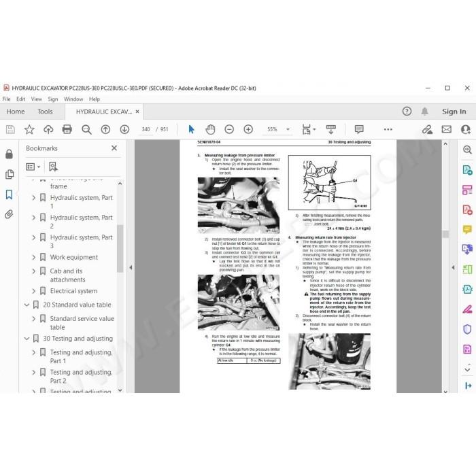Image resolution: width=476 pixels, height=476 pixels.
Task: Expand right pane arrow icon
Action: 468,386
